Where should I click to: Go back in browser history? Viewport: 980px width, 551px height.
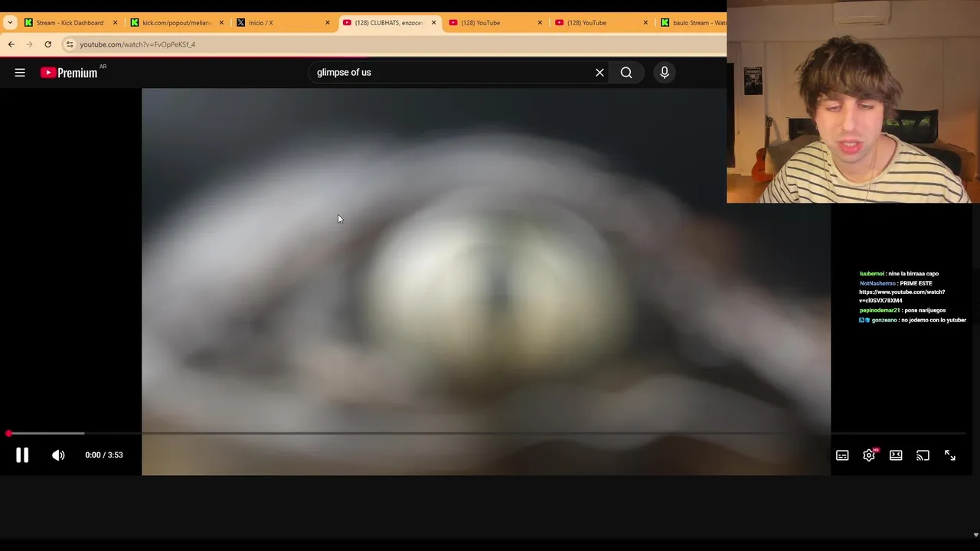tap(11, 44)
